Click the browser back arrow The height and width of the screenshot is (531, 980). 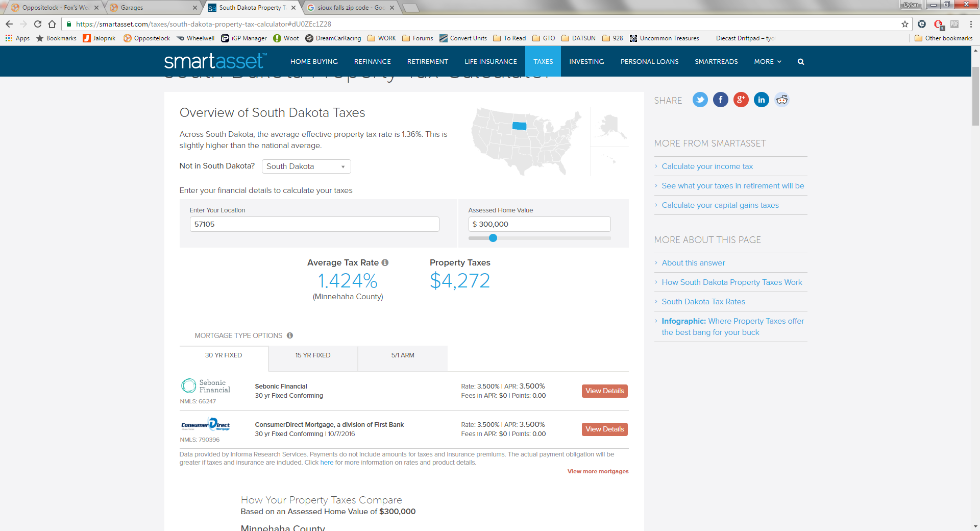(x=9, y=24)
